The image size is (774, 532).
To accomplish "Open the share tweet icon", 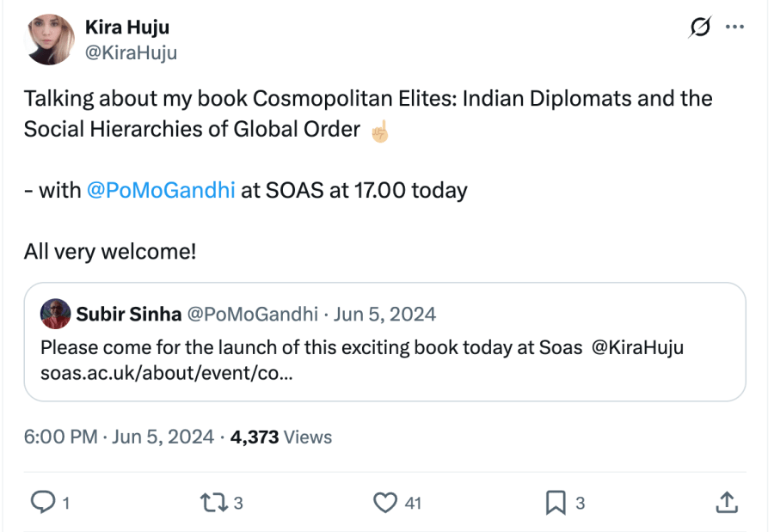I will pos(726,503).
